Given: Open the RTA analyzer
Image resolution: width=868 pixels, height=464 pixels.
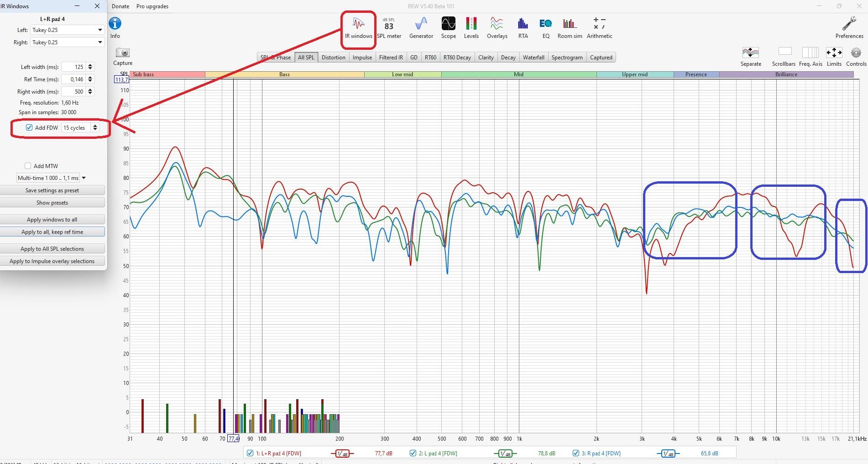Looking at the screenshot, I should 523,28.
